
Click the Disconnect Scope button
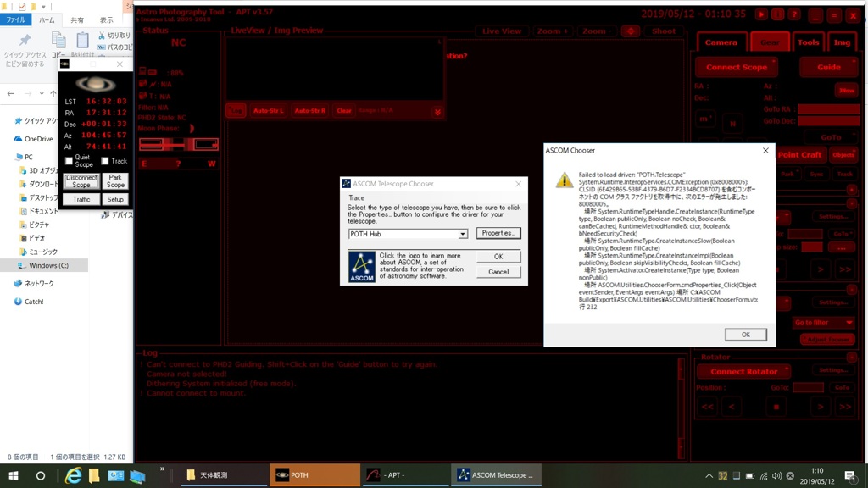pyautogui.click(x=81, y=181)
